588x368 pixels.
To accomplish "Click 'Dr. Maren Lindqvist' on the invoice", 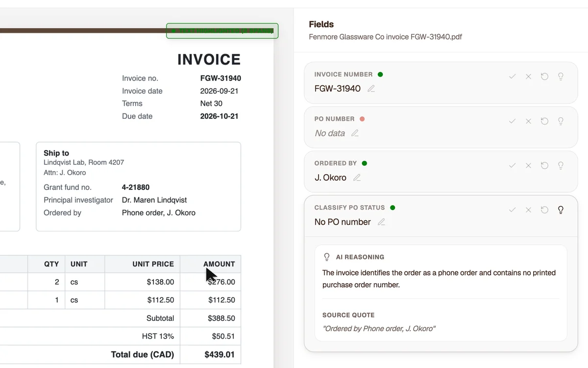I will pos(154,200).
